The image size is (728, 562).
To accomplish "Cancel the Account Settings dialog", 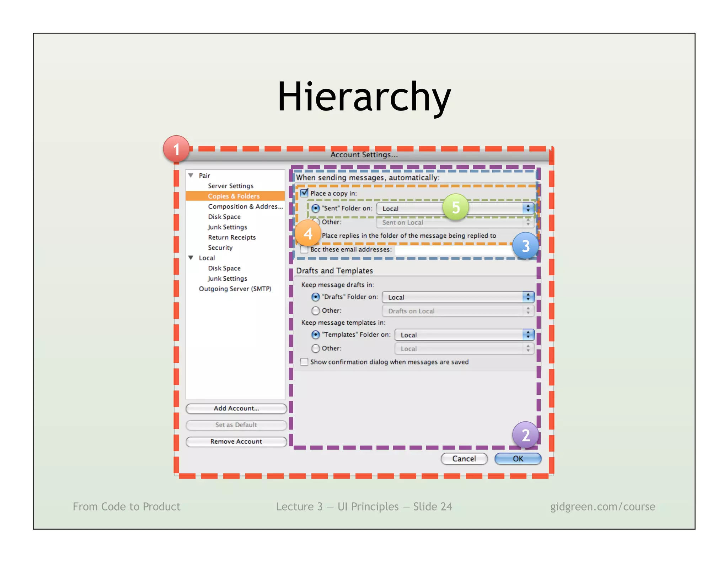I will point(464,459).
